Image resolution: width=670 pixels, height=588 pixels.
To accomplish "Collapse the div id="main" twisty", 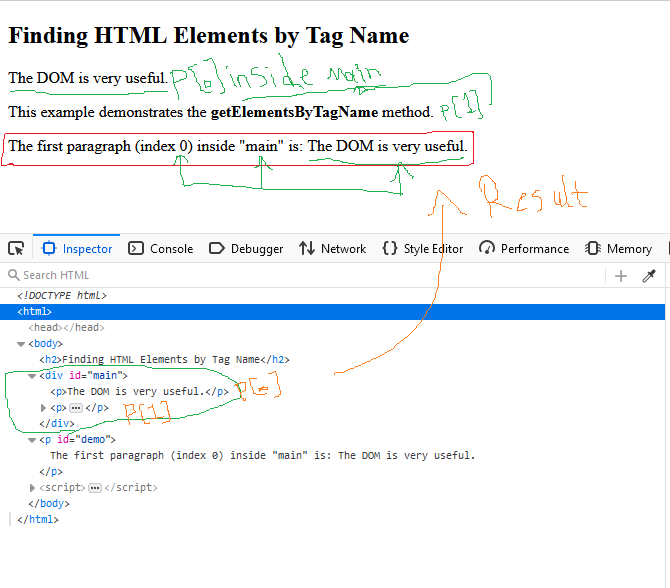I will [x=32, y=376].
